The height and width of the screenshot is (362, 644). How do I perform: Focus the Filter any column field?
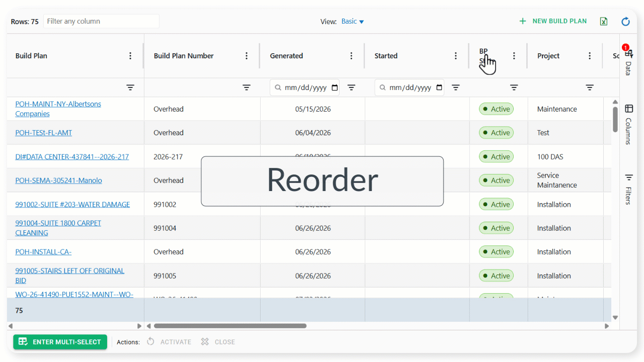[101, 21]
